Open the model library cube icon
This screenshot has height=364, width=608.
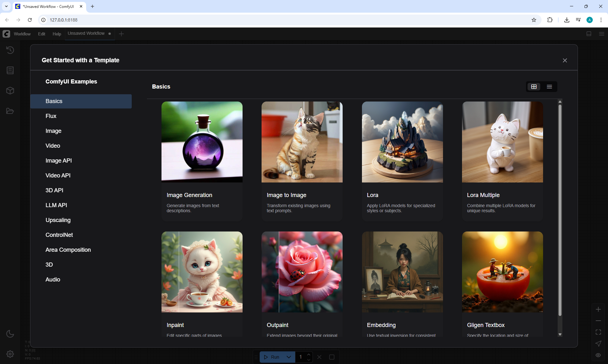click(x=10, y=91)
